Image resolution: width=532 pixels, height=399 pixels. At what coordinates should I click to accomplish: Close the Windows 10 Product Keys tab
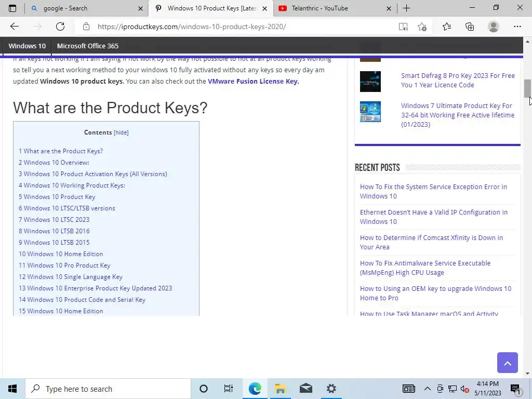tap(264, 8)
